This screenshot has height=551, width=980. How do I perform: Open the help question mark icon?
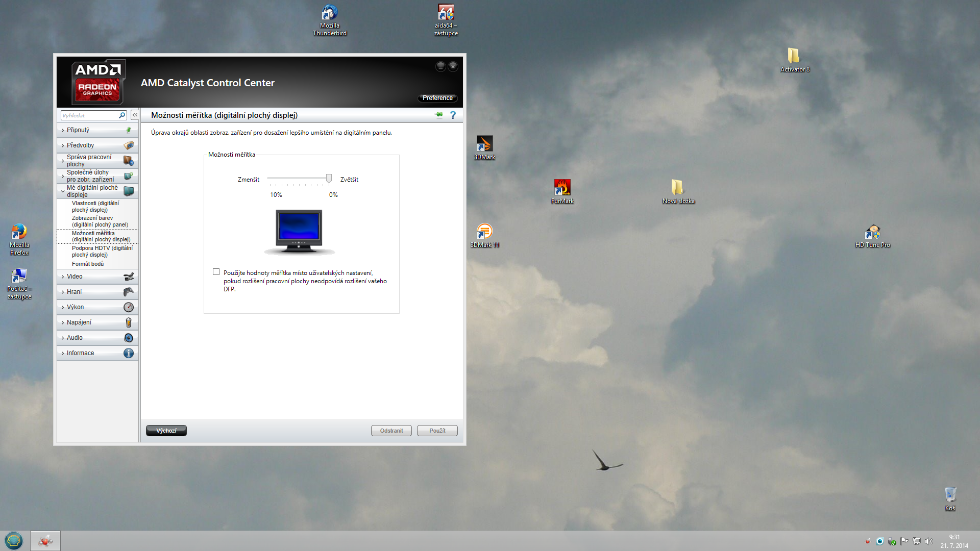(x=453, y=115)
